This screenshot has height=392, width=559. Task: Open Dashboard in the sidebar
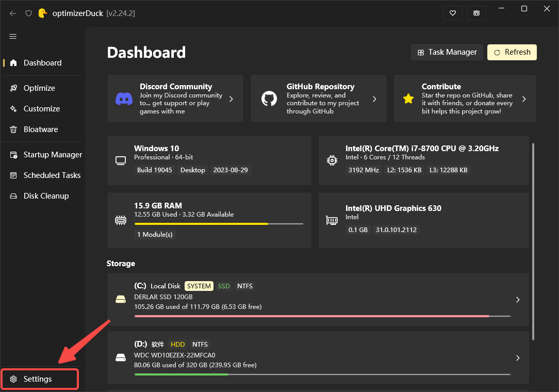pos(42,63)
